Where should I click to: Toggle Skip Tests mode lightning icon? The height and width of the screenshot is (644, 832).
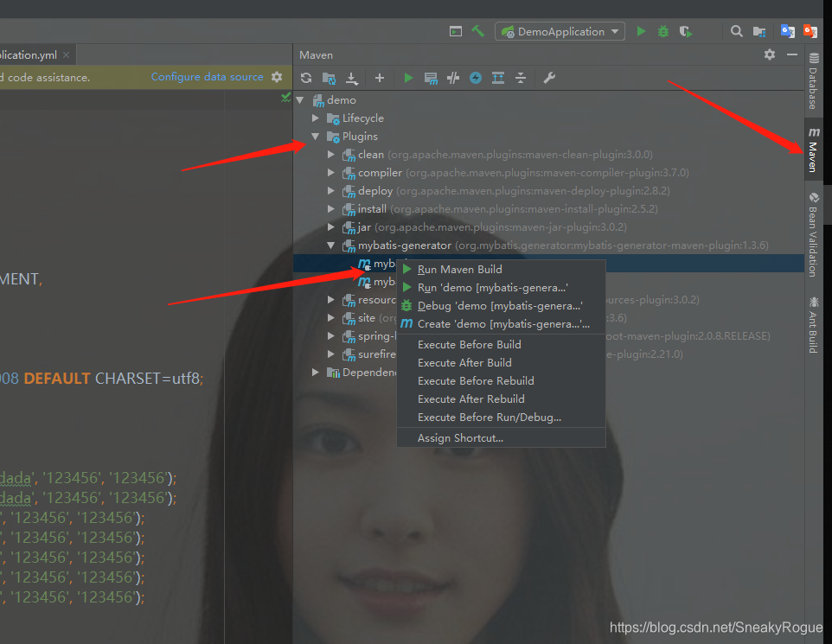(476, 78)
